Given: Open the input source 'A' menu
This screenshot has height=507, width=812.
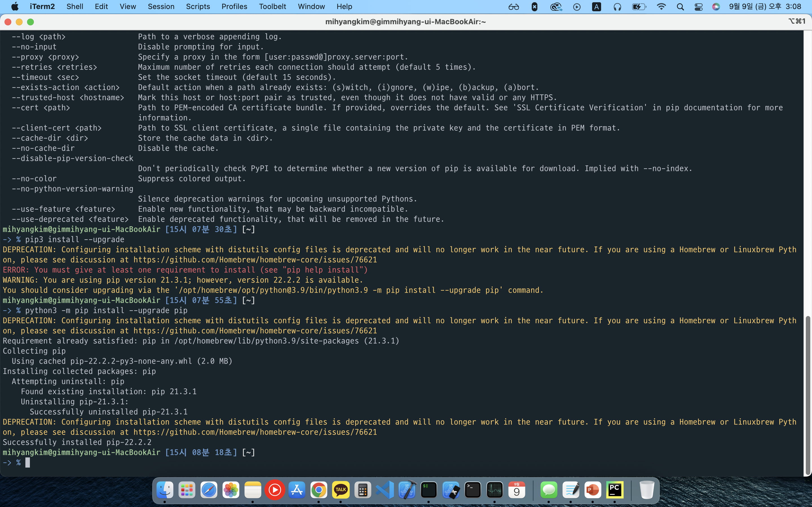Looking at the screenshot, I should point(596,7).
